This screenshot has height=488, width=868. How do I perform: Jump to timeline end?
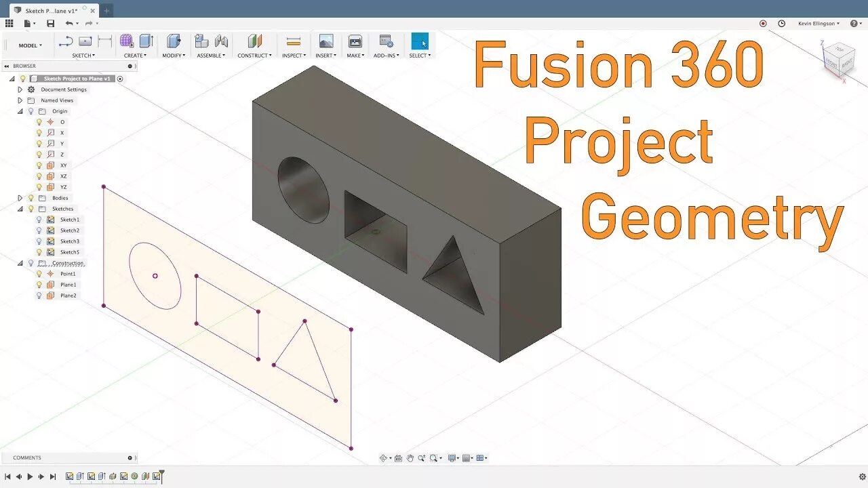click(x=53, y=476)
